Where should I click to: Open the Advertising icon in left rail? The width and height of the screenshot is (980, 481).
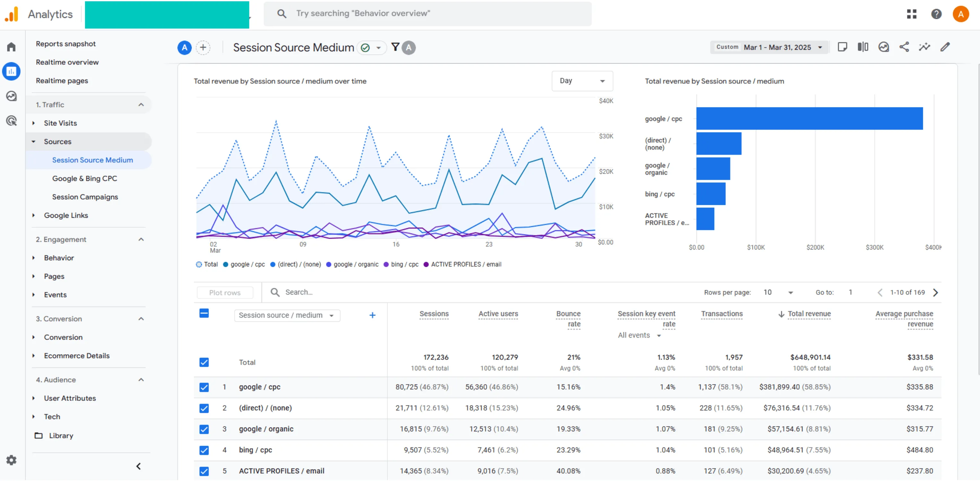tap(12, 121)
